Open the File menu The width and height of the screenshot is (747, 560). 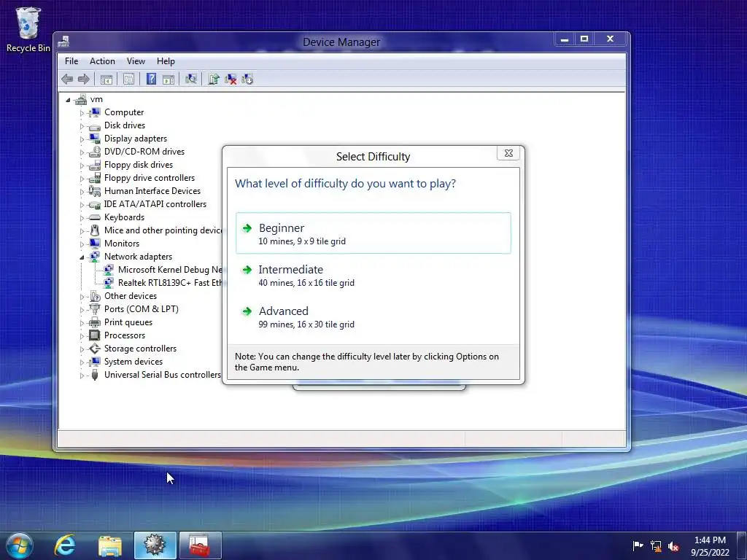point(71,61)
